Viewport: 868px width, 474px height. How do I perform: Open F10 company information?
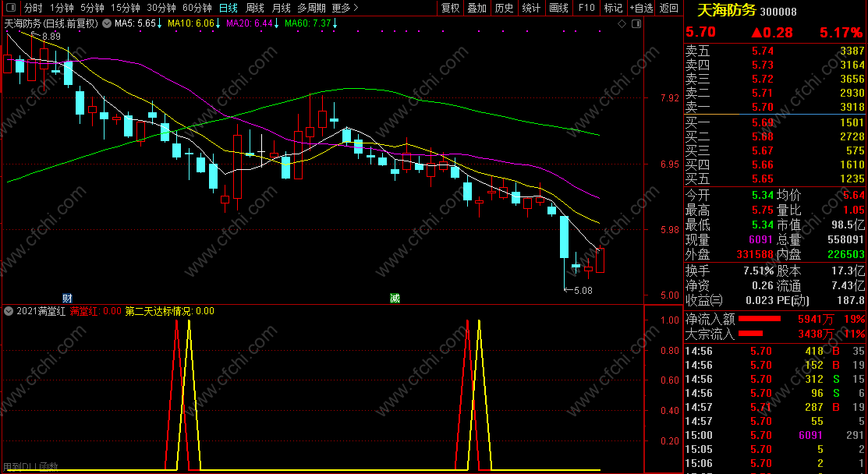(x=586, y=8)
